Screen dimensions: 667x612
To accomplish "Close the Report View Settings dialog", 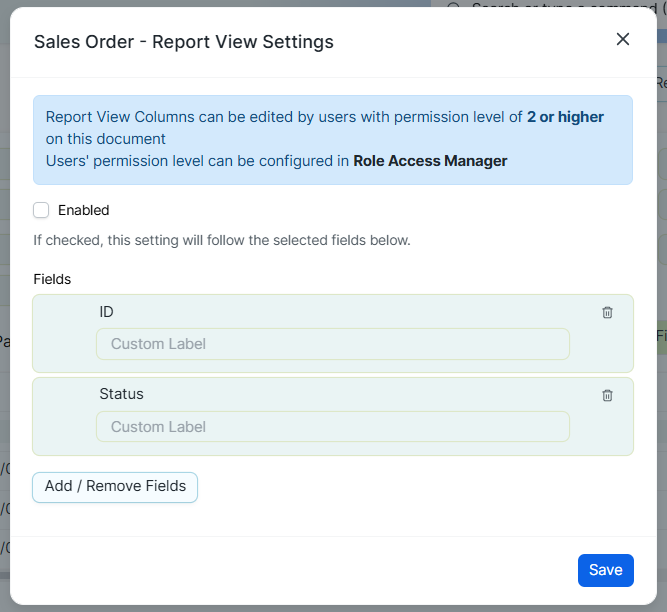I will 623,39.
